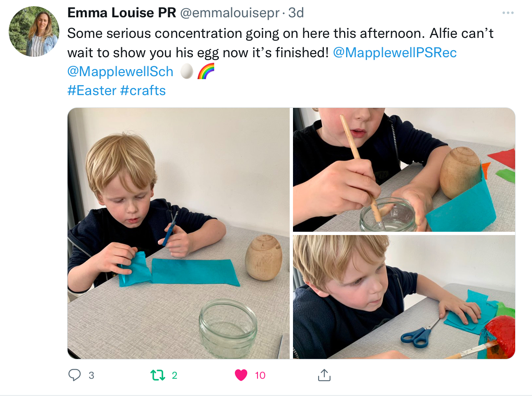This screenshot has width=532, height=396.
Task: View the like count number 10
Action: point(260,375)
